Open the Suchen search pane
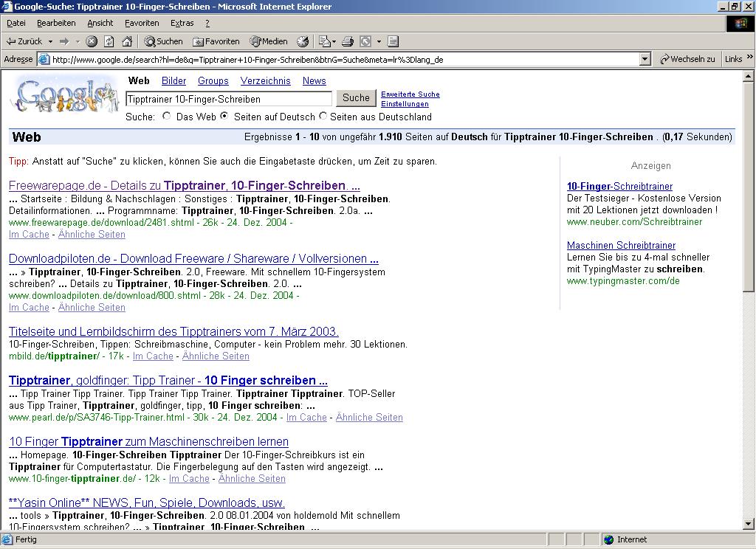The image size is (756, 549). (x=163, y=41)
